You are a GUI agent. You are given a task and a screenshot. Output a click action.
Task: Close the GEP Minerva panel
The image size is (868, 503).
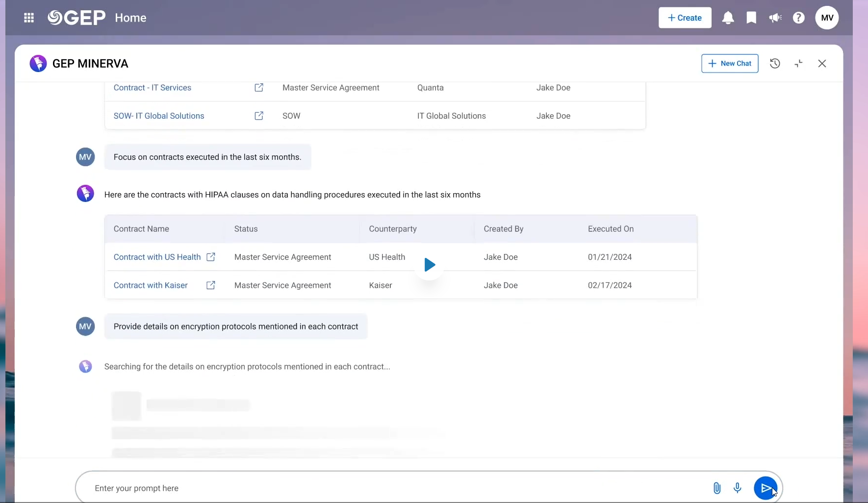(x=822, y=64)
